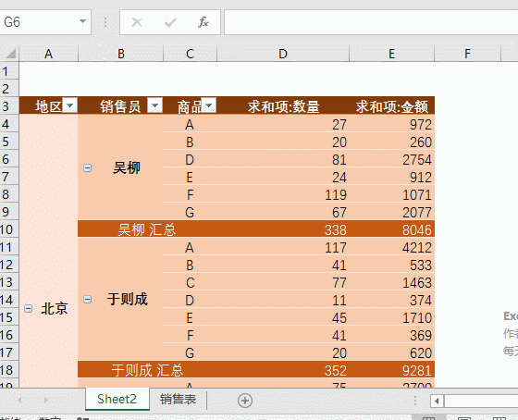This screenshot has width=518, height=420.
Task: Collapse the 于则成 salesperson group
Action: click(x=88, y=300)
